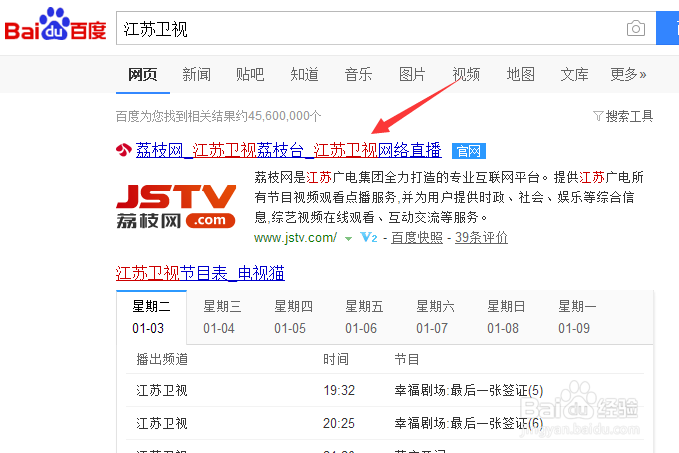This screenshot has width=679, height=453.
Task: Open the 贴吧 tab
Action: coord(250,74)
